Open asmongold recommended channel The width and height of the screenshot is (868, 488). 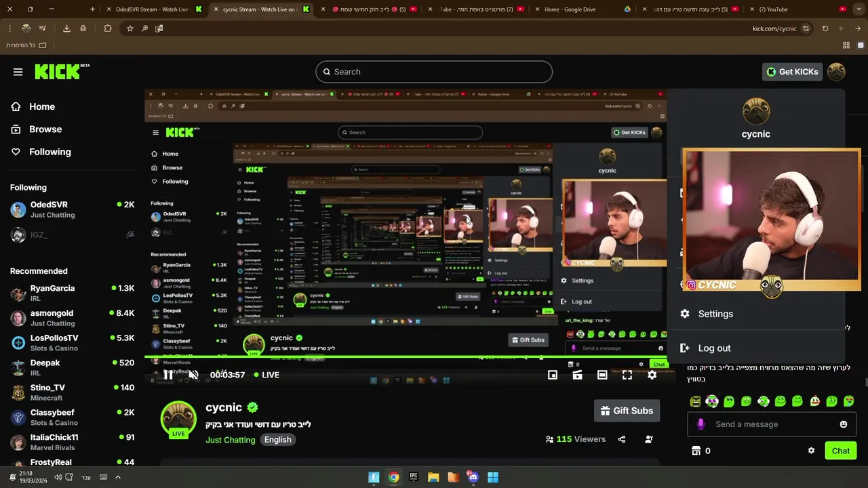(73, 318)
